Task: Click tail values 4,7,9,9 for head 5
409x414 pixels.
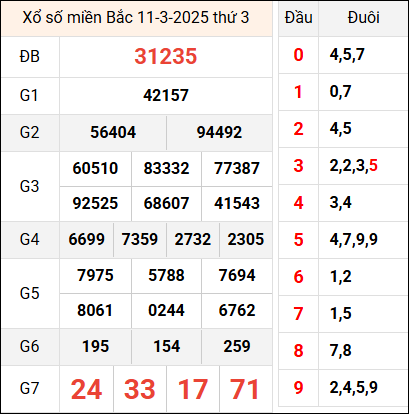Action: pos(354,239)
